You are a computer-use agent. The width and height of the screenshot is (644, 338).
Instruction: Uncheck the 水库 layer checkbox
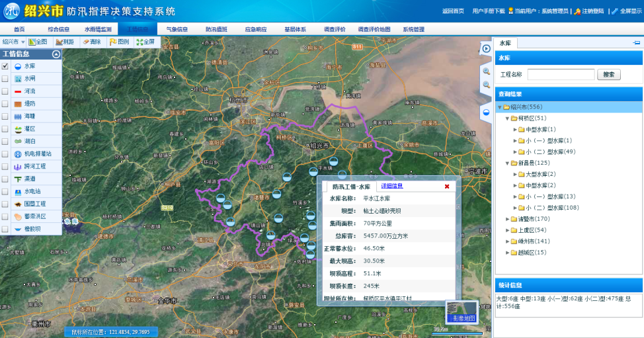5,66
